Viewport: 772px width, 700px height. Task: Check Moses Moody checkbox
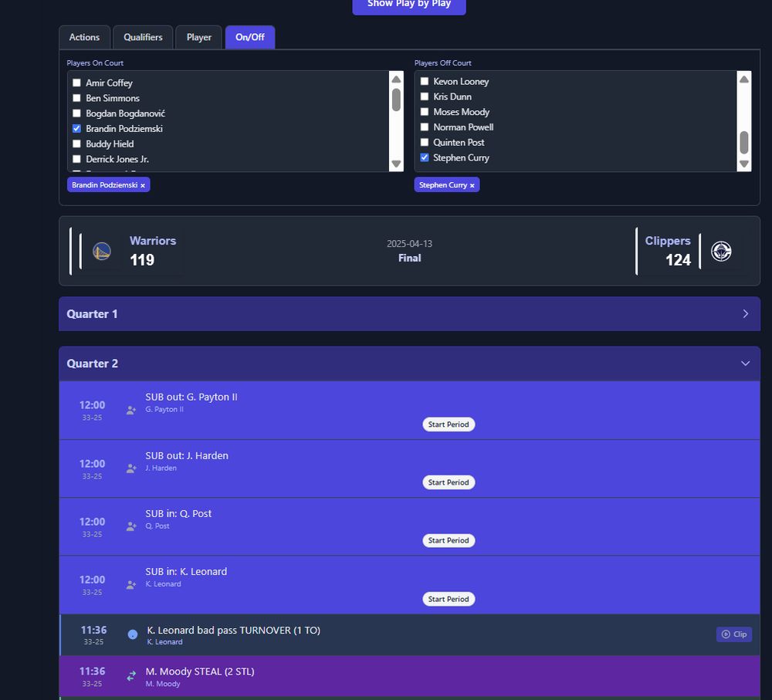(x=425, y=112)
